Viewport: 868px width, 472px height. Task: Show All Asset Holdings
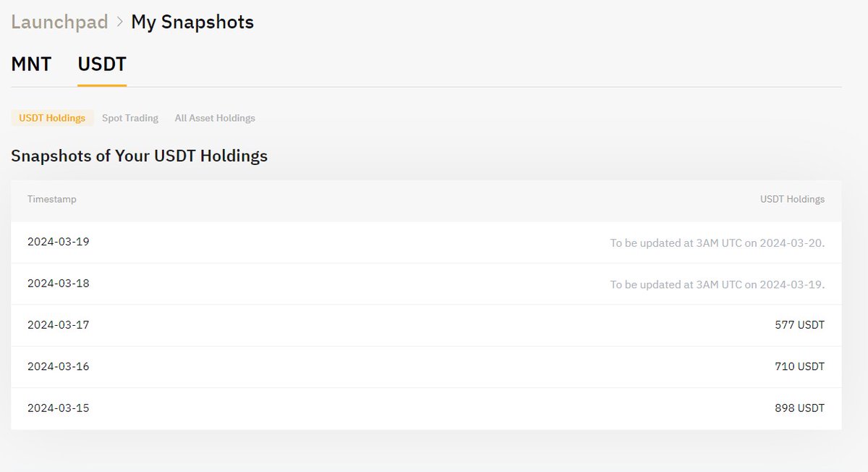pyautogui.click(x=215, y=118)
